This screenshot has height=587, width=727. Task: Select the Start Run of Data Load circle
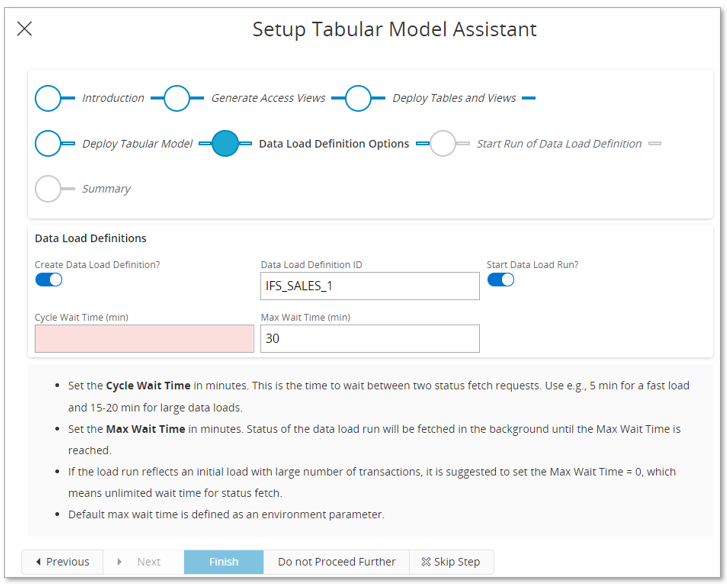tap(443, 143)
